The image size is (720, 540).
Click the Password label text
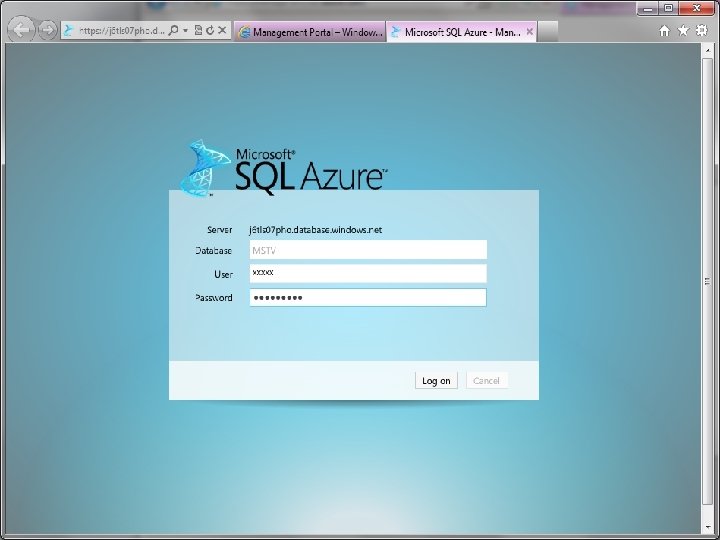click(x=214, y=298)
